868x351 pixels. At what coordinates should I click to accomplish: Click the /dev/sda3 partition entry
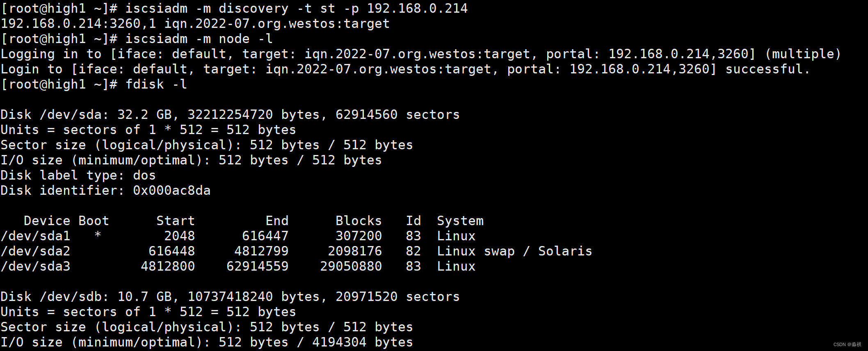(x=35, y=267)
